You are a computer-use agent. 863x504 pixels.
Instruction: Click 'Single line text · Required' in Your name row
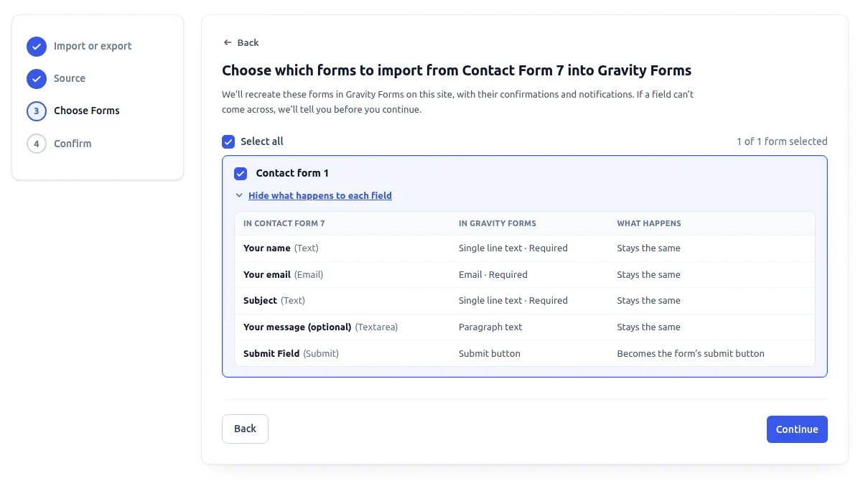(x=513, y=248)
